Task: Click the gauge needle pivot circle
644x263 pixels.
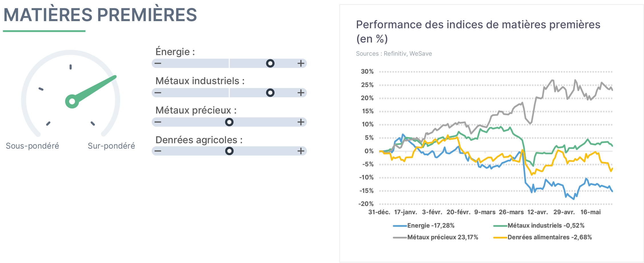Action: 72,101
